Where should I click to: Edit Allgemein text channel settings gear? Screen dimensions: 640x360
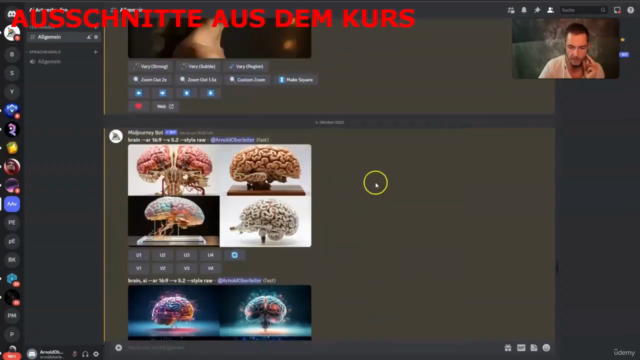(x=96, y=37)
